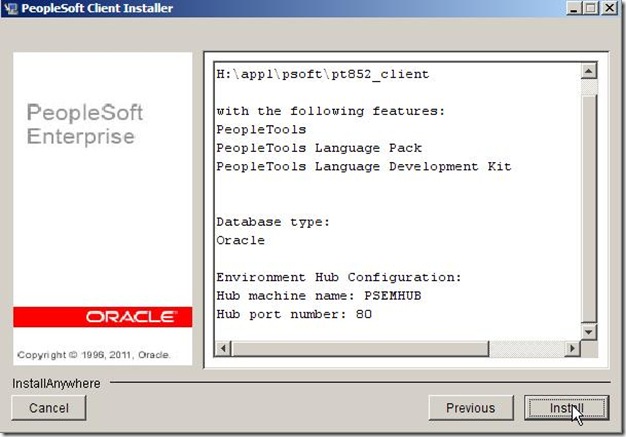This screenshot has height=437, width=626.
Task: Click the 'Hub machine name: PSEMHUB' line
Action: pos(307,296)
